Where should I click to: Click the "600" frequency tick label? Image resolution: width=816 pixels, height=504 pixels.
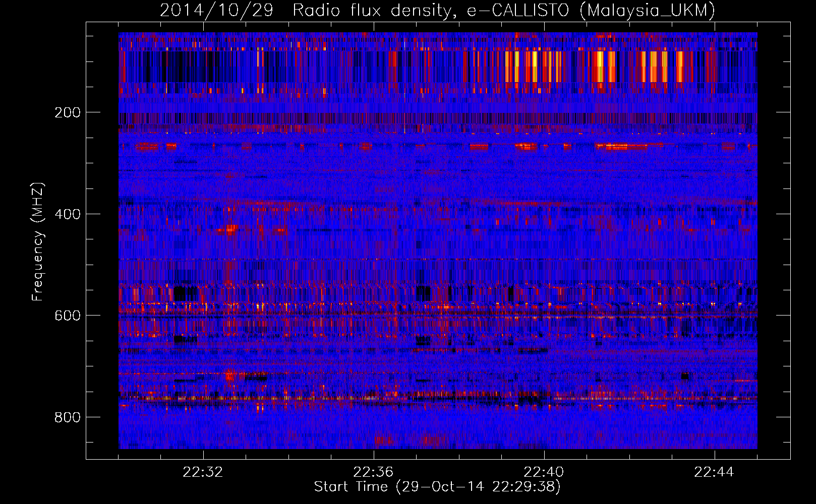pos(67,316)
